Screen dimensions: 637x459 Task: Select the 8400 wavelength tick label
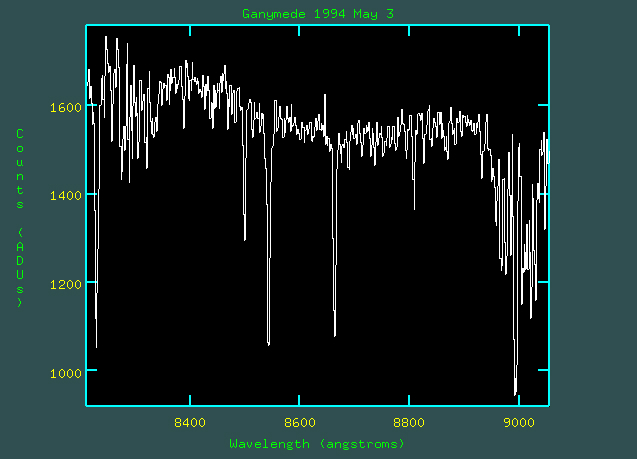(x=190, y=422)
